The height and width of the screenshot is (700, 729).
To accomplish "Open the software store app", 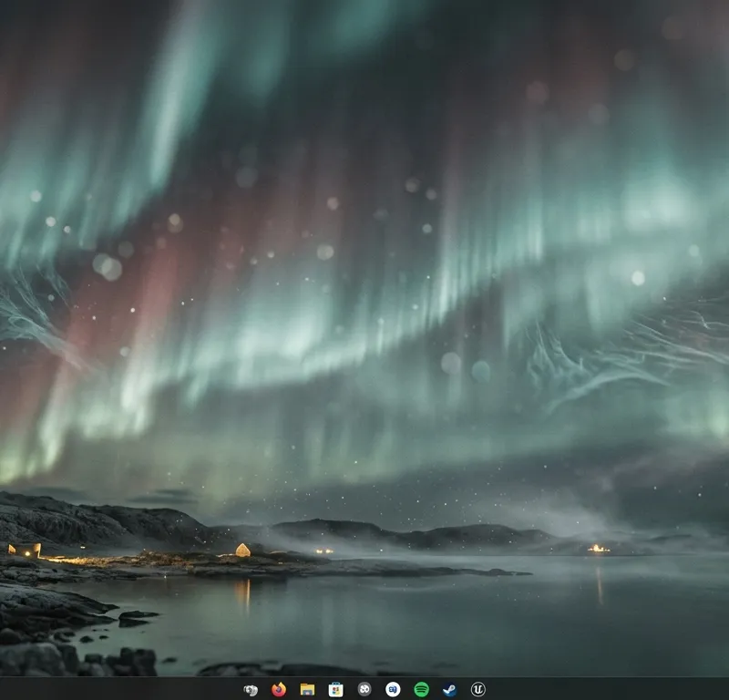I will pos(334,688).
